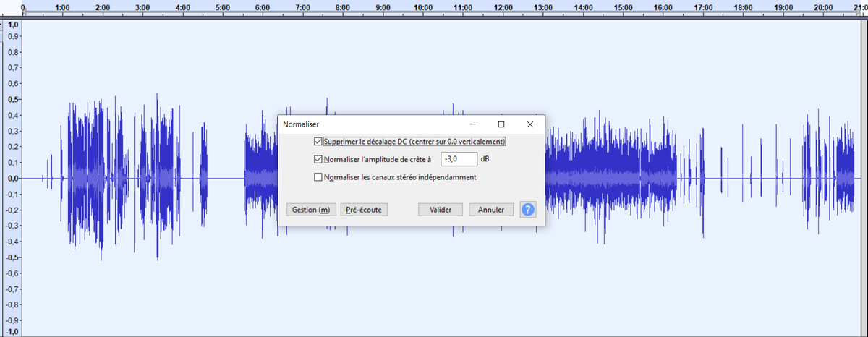Maximize the Normaliser dialog
The height and width of the screenshot is (337, 868).
[x=501, y=124]
